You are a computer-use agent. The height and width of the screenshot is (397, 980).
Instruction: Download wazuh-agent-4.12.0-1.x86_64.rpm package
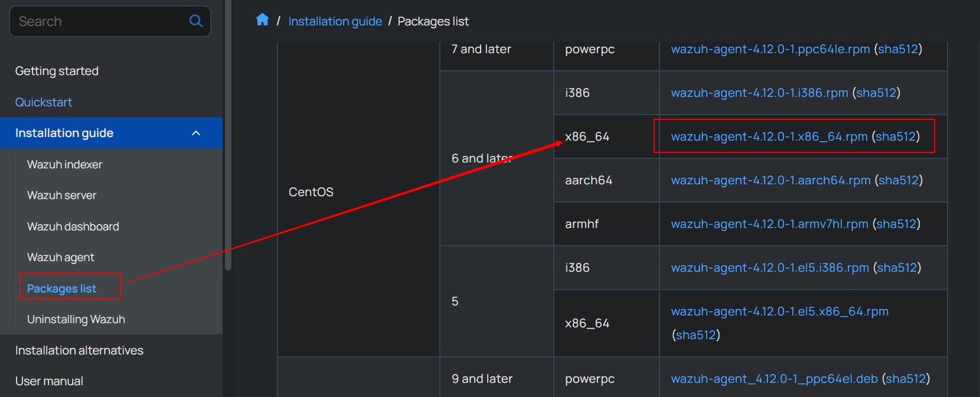click(x=769, y=136)
